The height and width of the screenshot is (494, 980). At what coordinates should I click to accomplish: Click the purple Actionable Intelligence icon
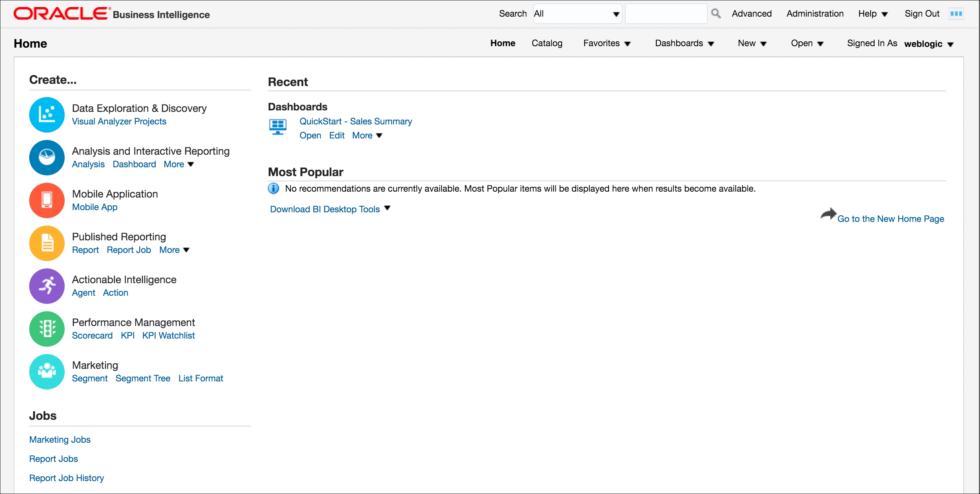(47, 286)
